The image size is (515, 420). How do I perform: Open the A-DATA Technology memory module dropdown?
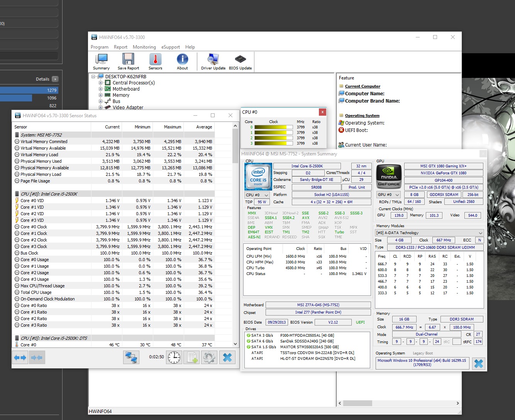pyautogui.click(x=430, y=233)
